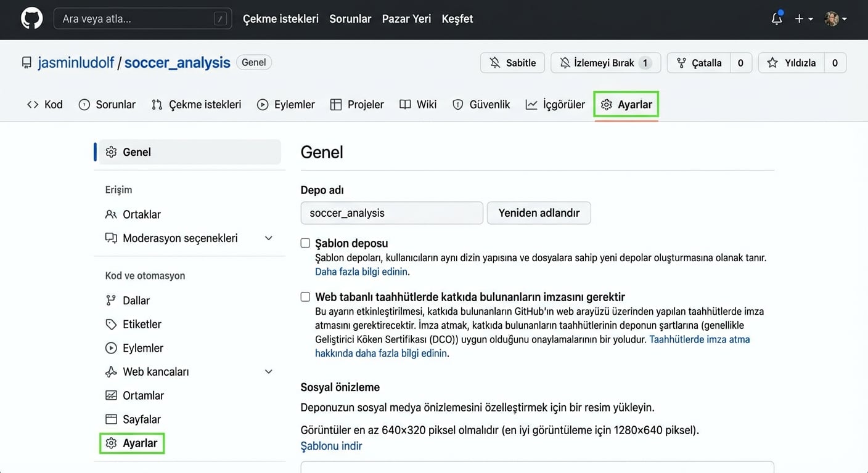Click the Depo adı text field
Viewport: 868px width, 473px height.
tap(391, 213)
